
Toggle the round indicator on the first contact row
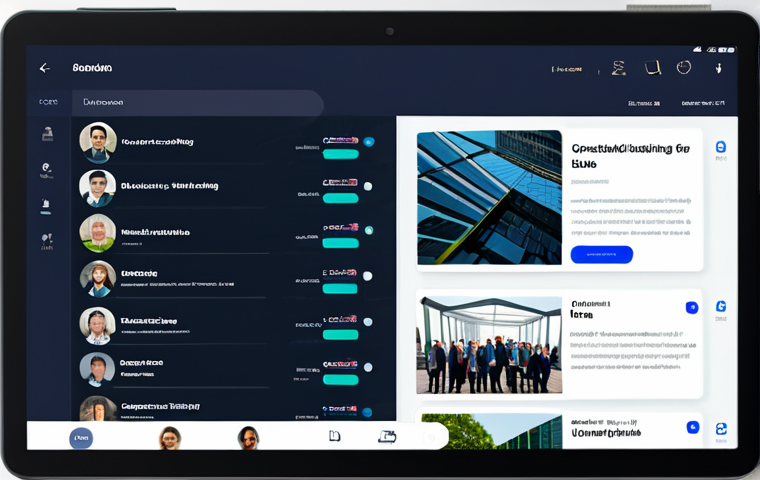[x=368, y=142]
